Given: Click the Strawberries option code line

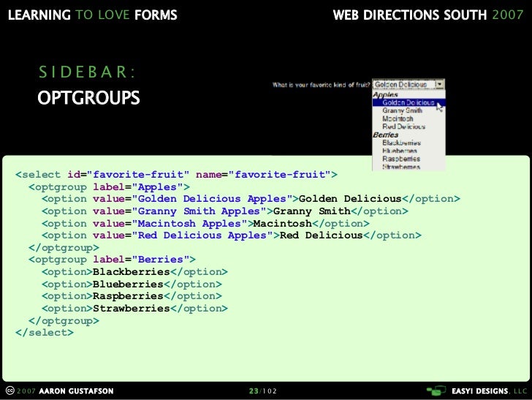Looking at the screenshot, I should click(134, 309).
